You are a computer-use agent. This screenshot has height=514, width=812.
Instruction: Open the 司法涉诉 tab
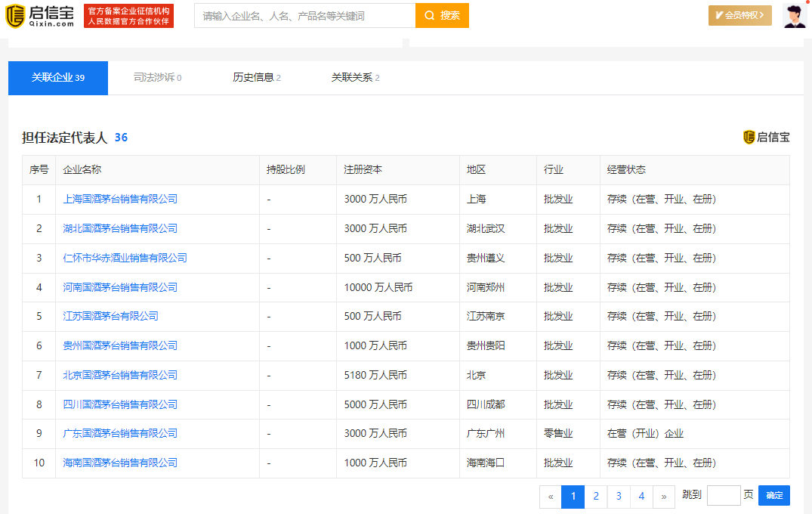[x=157, y=78]
